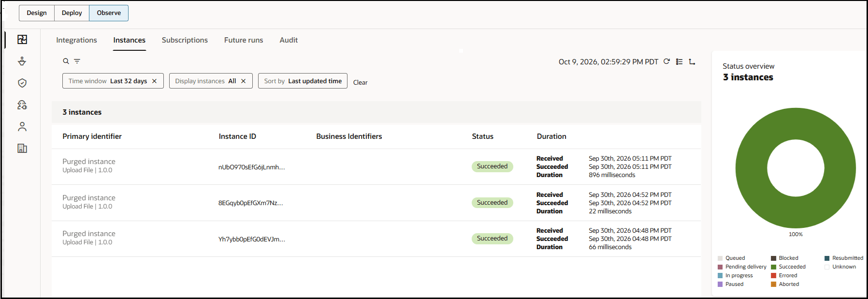Click the In progress legend swatch

coord(720,276)
